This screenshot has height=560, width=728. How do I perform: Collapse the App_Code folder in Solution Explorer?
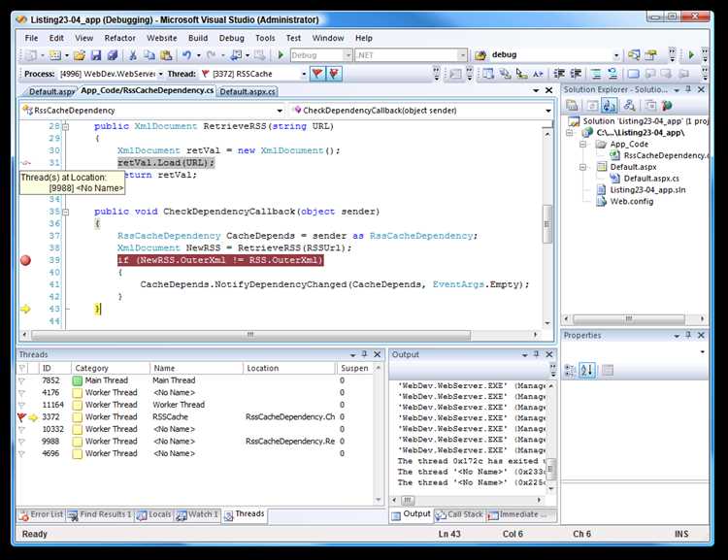582,145
